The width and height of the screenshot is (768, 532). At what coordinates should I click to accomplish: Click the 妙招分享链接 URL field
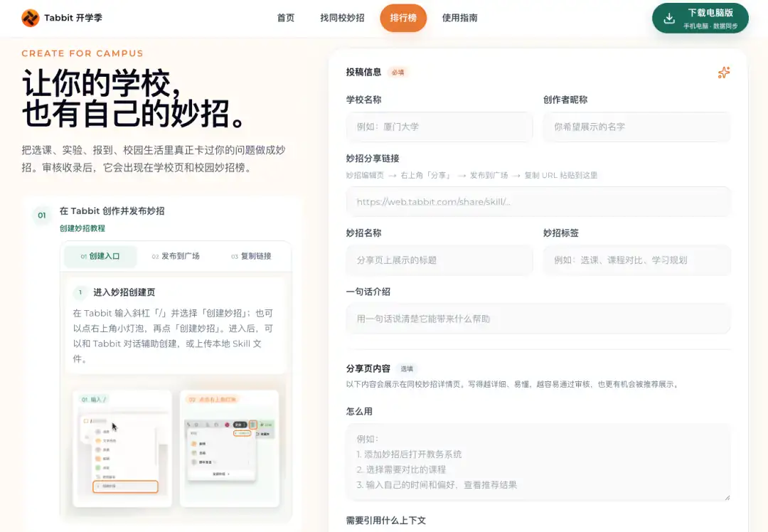coord(538,202)
